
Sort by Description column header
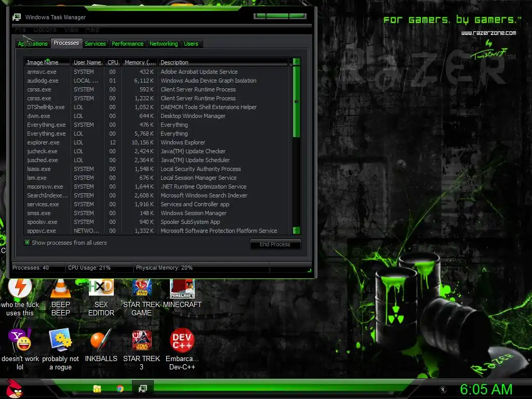(x=223, y=62)
